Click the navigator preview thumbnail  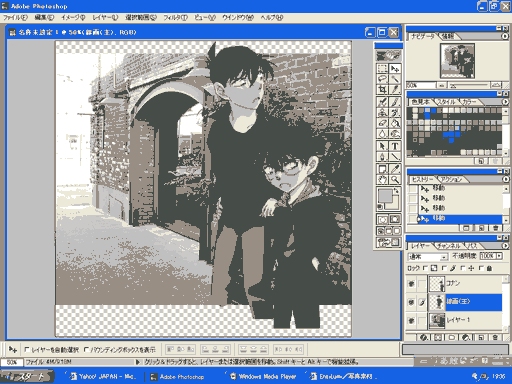[x=457, y=61]
